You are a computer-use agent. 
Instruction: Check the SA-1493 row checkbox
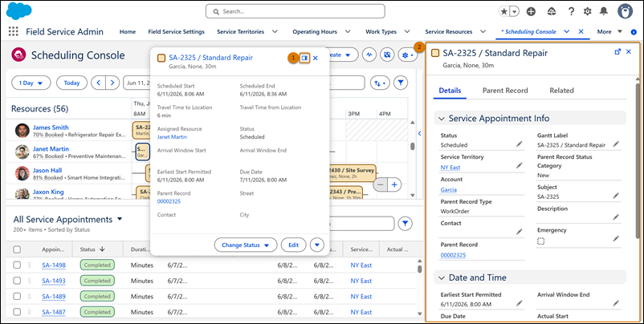pyautogui.click(x=17, y=281)
